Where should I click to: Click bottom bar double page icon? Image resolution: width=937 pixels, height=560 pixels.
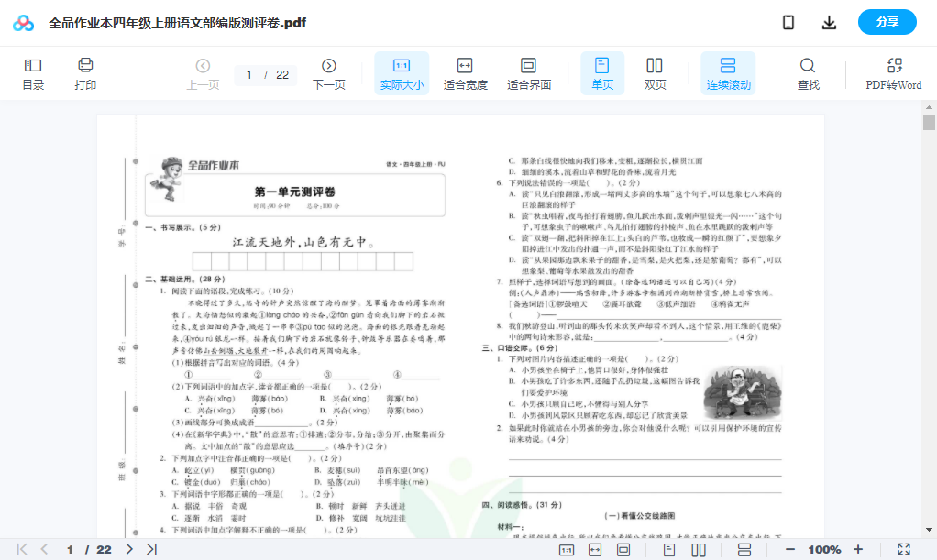point(699,550)
